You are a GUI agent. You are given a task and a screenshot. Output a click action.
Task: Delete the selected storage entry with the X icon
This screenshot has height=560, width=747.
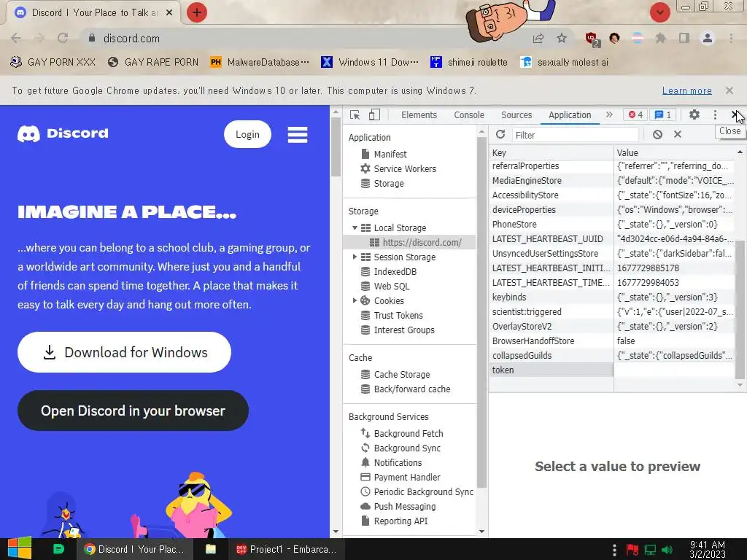click(x=678, y=134)
